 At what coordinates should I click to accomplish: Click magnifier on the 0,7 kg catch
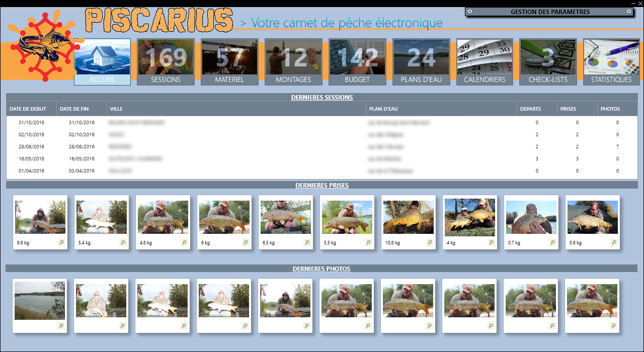point(552,242)
